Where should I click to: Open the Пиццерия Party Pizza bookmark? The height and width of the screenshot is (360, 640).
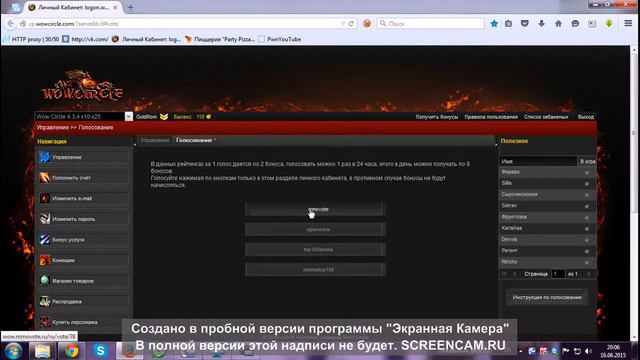click(220, 39)
